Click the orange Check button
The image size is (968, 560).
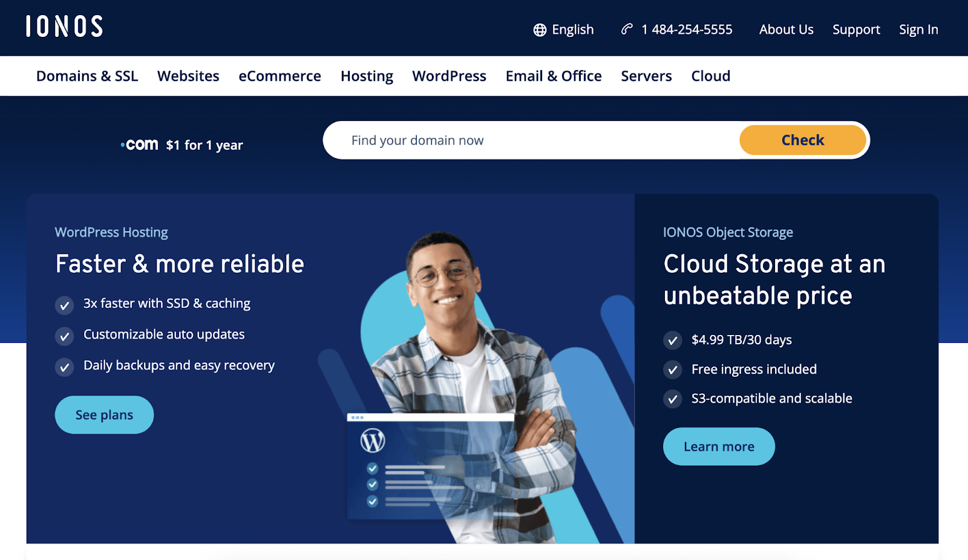point(802,140)
